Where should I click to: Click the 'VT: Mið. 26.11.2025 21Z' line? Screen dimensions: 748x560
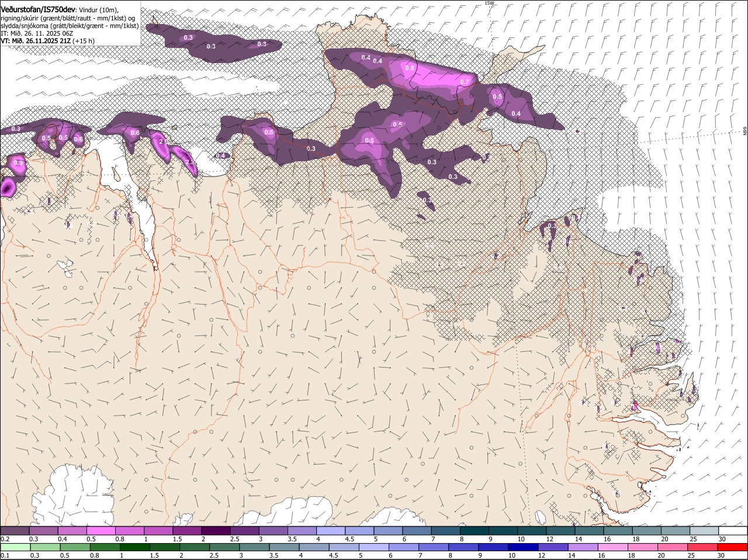pos(36,41)
